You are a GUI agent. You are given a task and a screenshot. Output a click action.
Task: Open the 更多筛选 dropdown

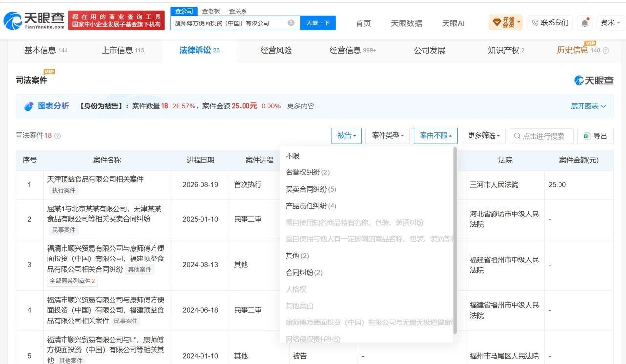(x=483, y=136)
